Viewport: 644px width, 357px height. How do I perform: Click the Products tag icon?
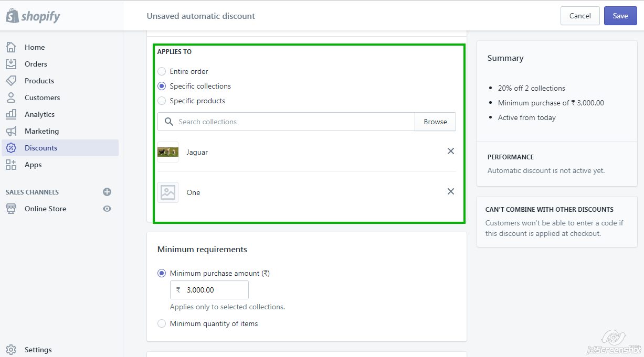click(11, 81)
